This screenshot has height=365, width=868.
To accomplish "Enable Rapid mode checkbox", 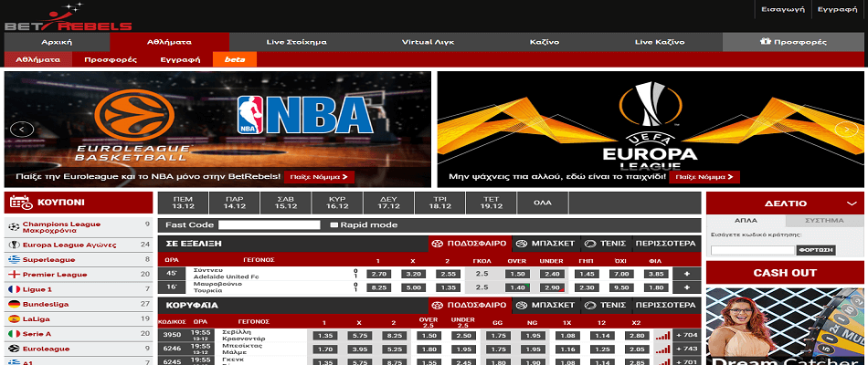I will (333, 225).
